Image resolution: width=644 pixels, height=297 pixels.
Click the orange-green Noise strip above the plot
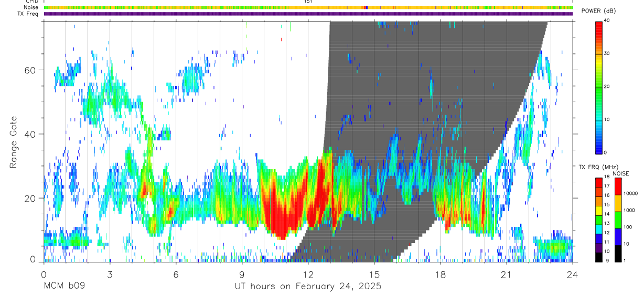[x=308, y=7]
